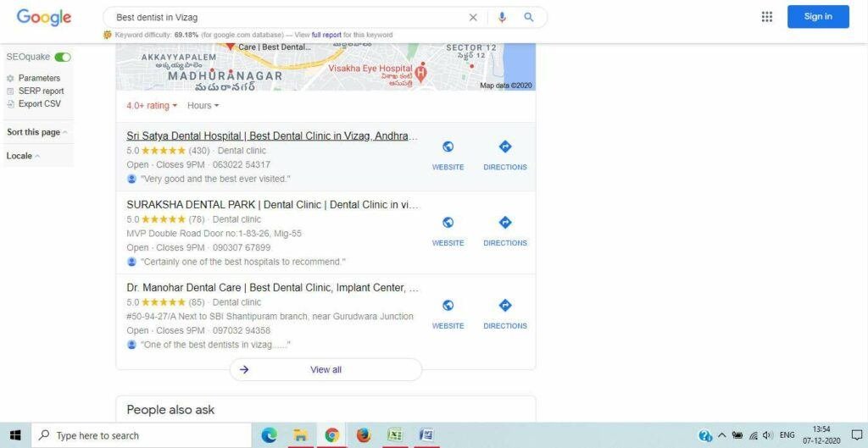Visit the Suraksha Dental Park website
Image resolution: width=868 pixels, height=448 pixels.
coord(448,231)
